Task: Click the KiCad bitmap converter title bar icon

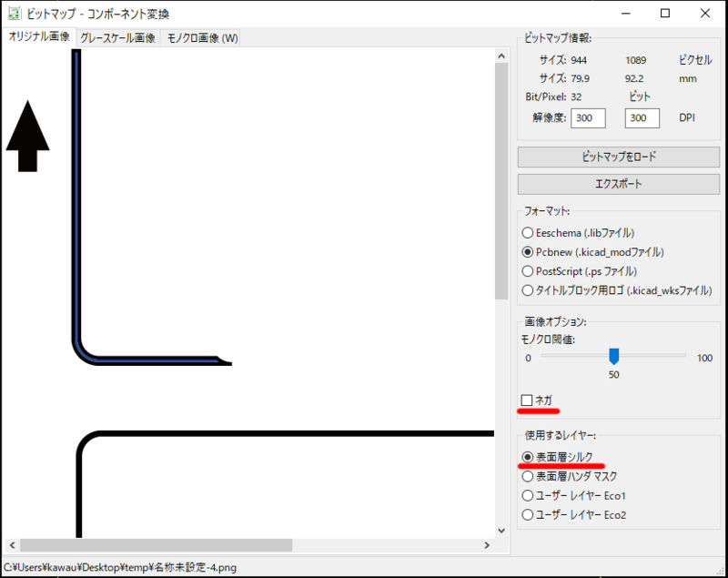Action: point(13,13)
